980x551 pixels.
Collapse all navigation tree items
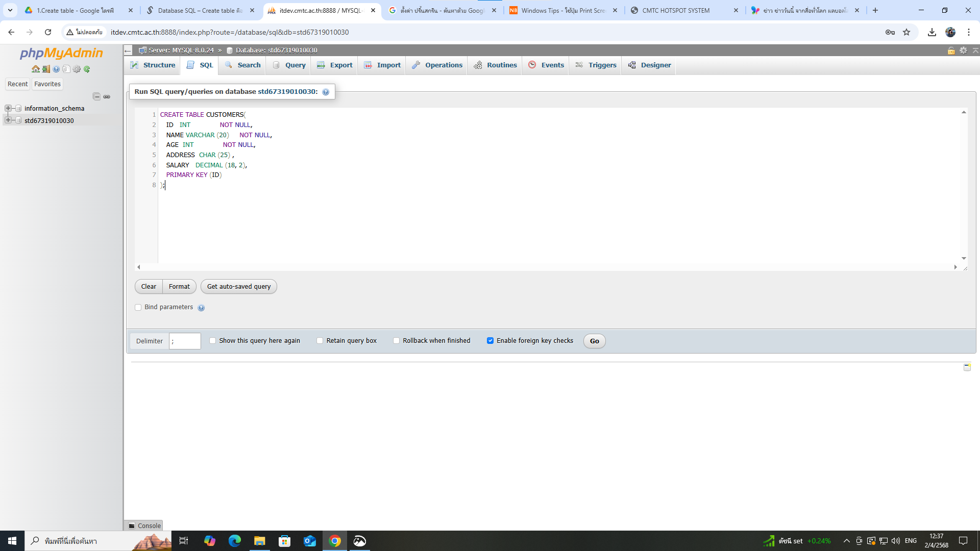point(96,96)
